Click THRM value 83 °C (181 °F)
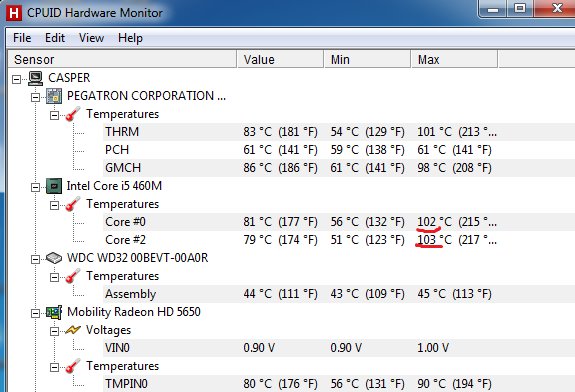 tap(281, 132)
